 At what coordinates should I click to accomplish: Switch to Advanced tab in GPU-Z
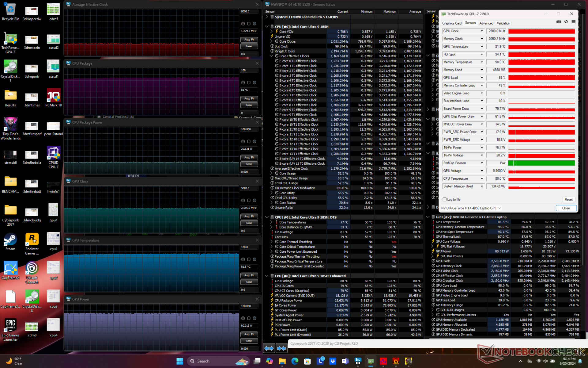(x=486, y=23)
